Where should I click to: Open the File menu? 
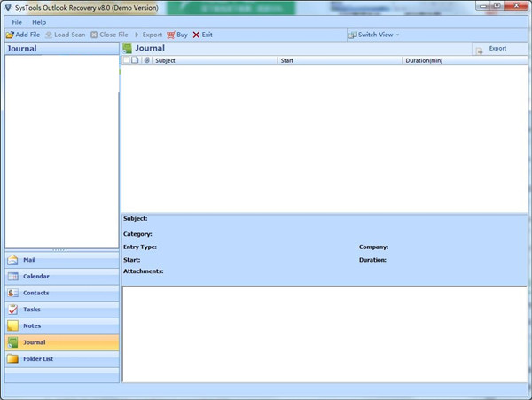pos(17,22)
